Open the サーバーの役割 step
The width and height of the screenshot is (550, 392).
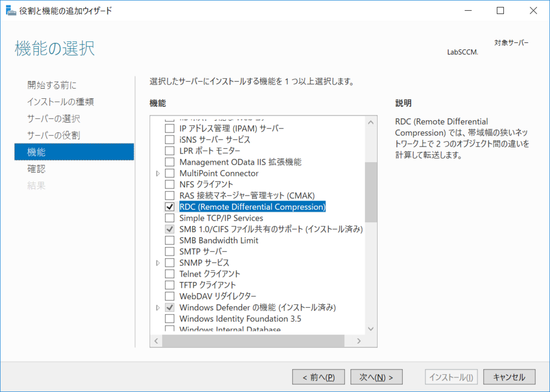tap(53, 135)
